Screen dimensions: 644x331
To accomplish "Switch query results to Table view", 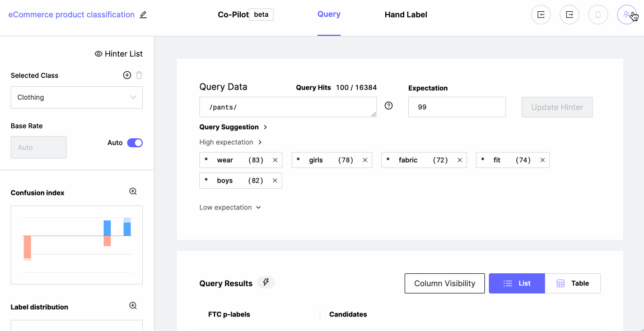I will pyautogui.click(x=572, y=283).
